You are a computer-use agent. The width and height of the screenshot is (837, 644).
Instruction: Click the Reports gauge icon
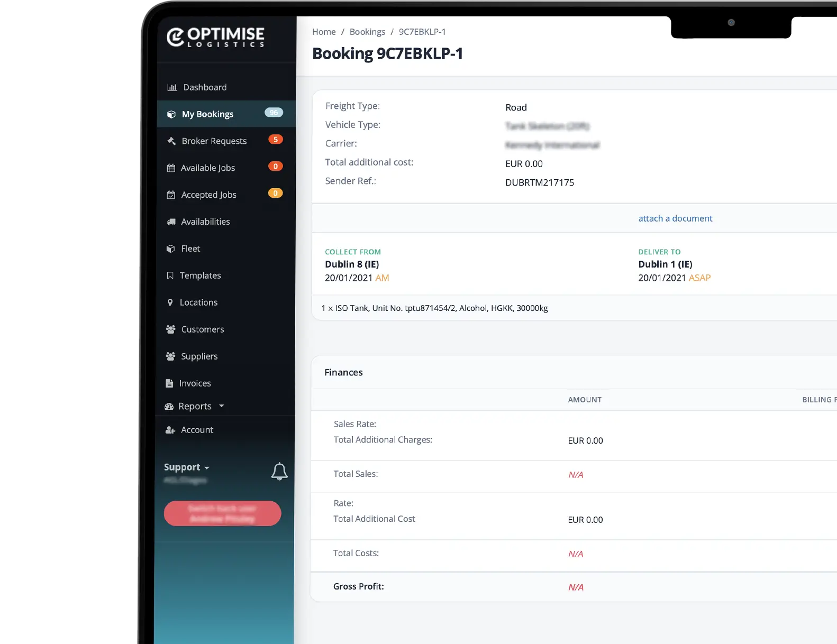[169, 407]
